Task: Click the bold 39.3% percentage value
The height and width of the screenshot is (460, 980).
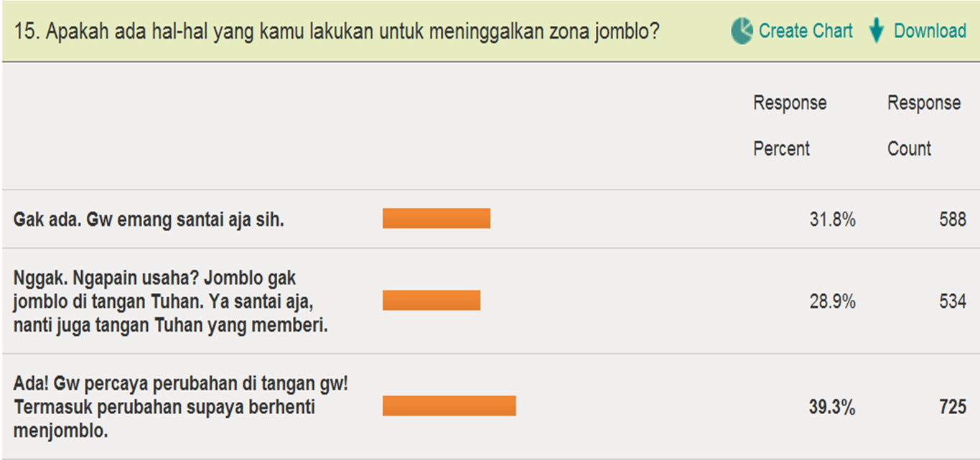Action: (832, 408)
